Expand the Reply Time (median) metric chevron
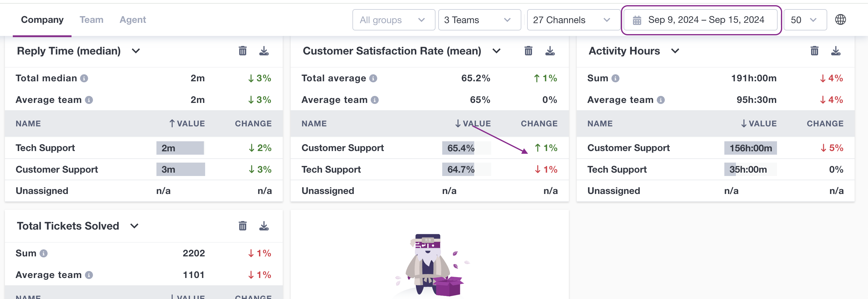Screen dimensions: 868x299 (x=136, y=51)
